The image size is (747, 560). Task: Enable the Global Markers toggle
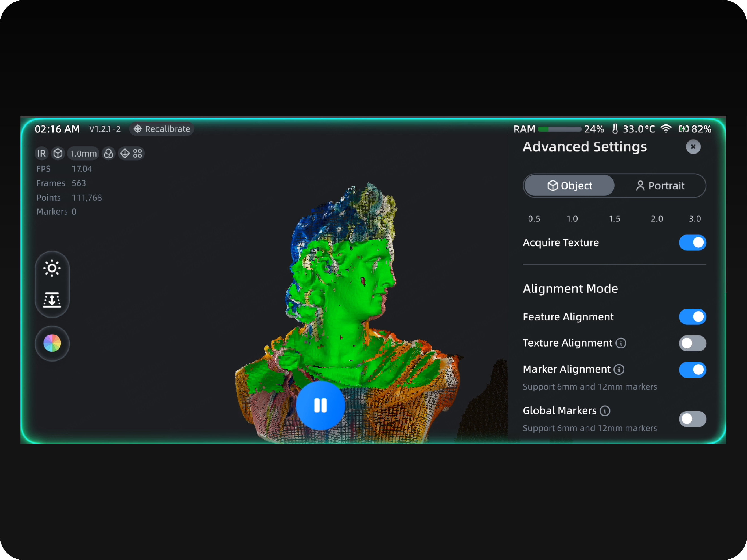pos(692,419)
